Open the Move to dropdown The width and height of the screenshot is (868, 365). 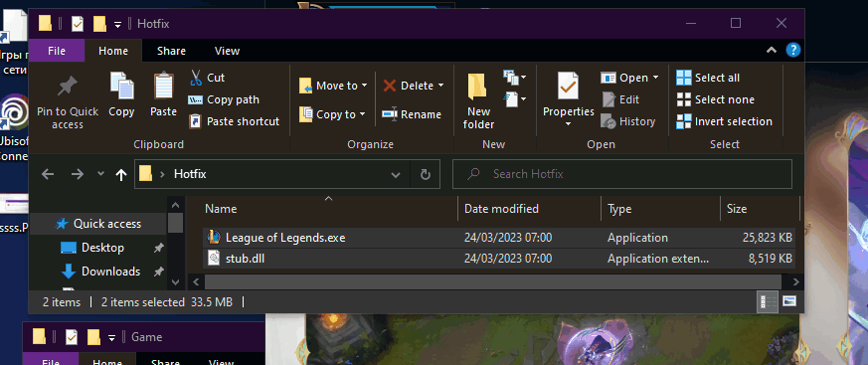coord(333,86)
